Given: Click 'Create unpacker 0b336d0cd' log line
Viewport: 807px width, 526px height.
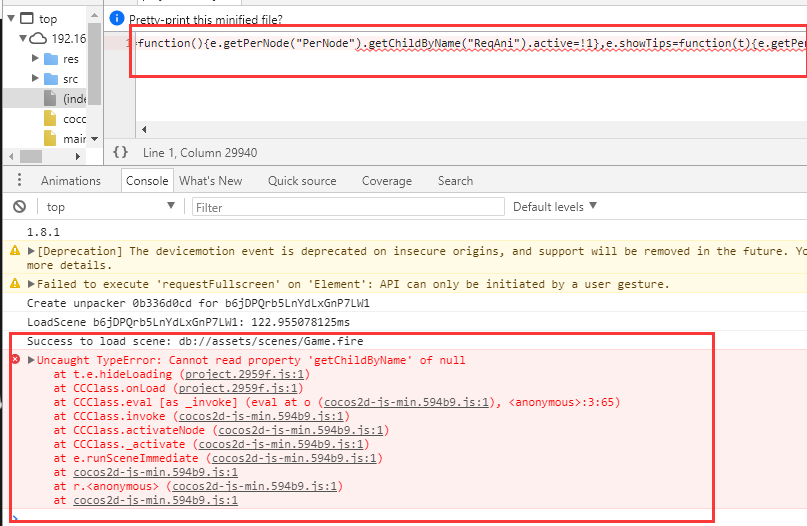Looking at the screenshot, I should (198, 303).
